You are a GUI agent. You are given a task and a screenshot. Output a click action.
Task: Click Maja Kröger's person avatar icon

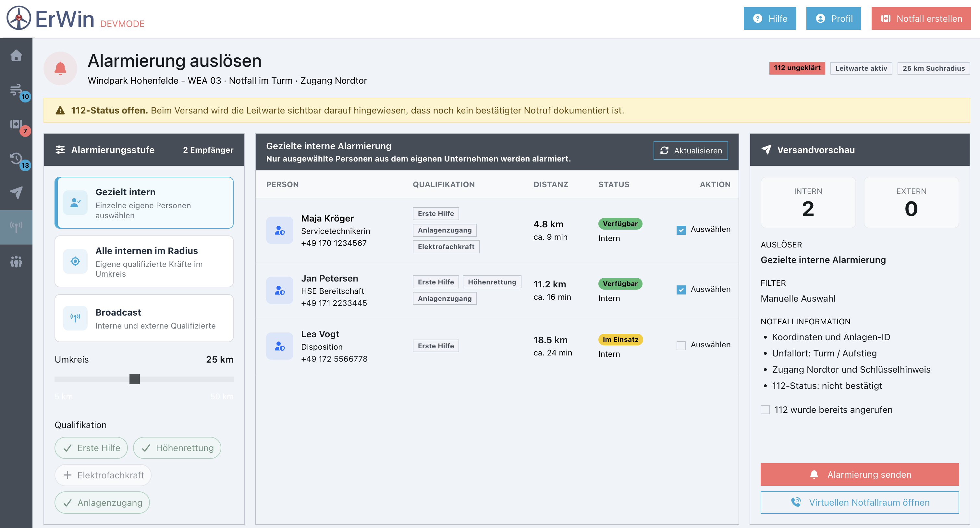pos(280,230)
